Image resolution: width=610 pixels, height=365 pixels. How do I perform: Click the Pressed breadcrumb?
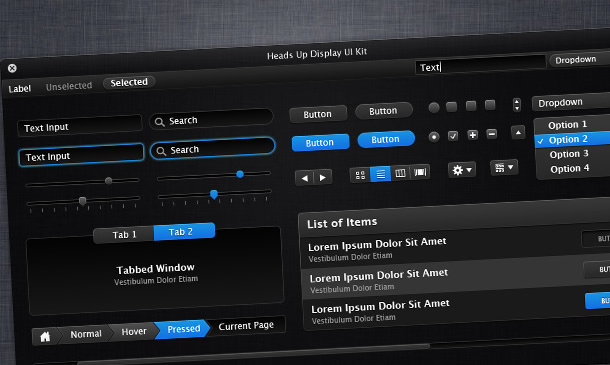click(x=183, y=329)
